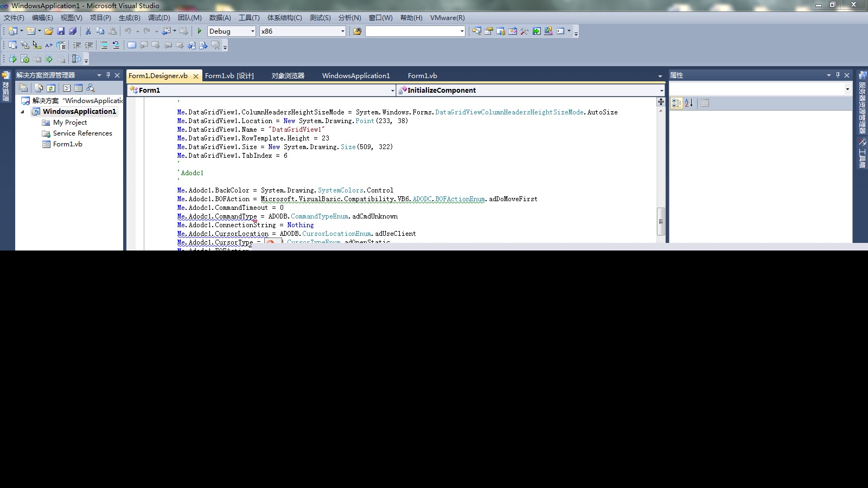Click View Designer icon in Solution Explorer
Screen dimensions: 868x488
[x=79, y=88]
